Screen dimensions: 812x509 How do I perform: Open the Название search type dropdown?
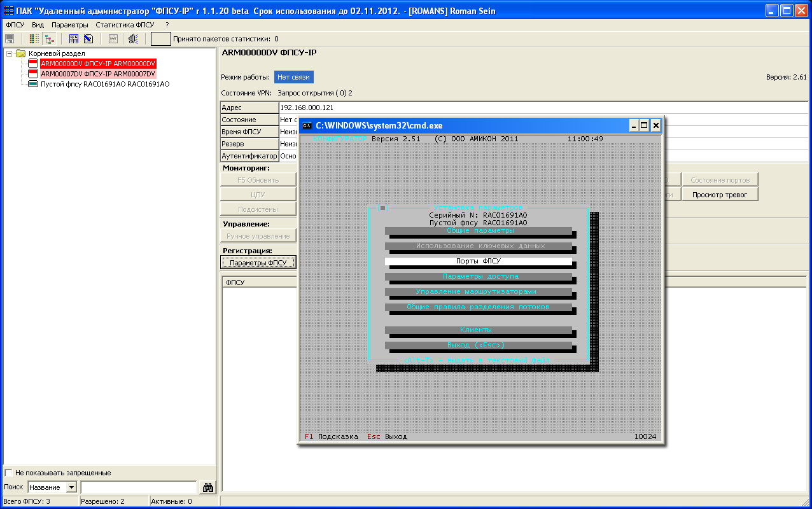[x=71, y=487]
